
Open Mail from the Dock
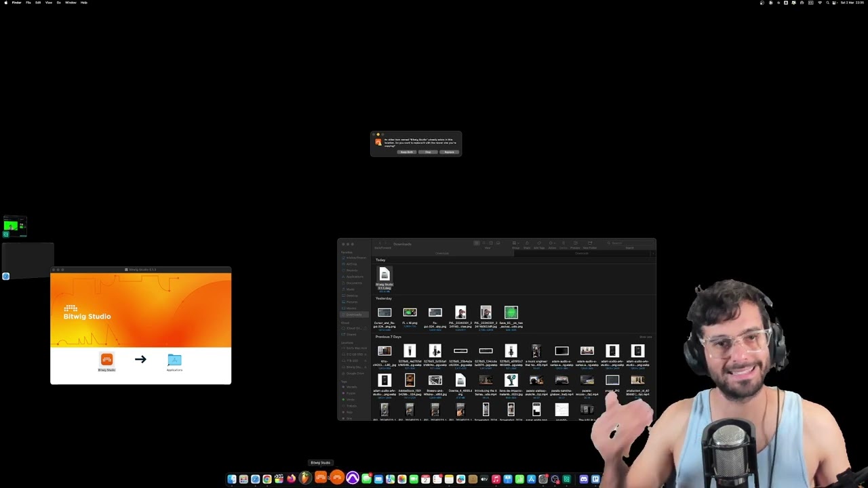[x=378, y=479]
